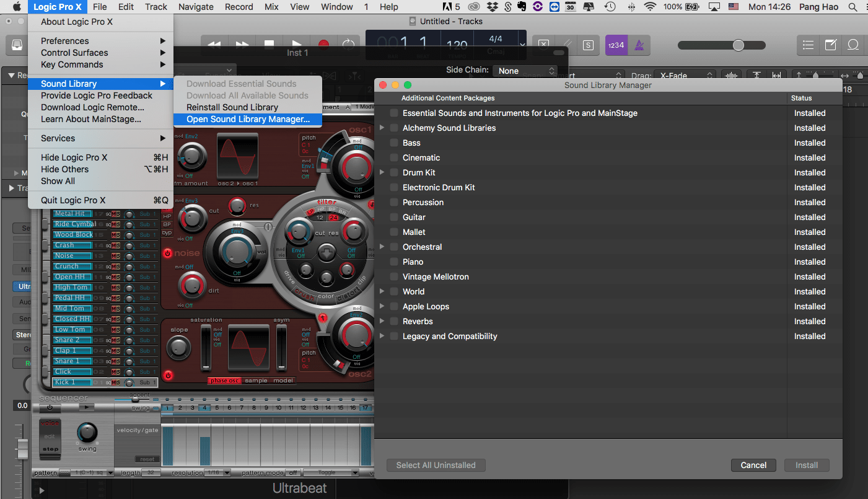Open the Bluetooth menu bar icon
Image resolution: width=868 pixels, height=499 pixels.
[x=631, y=7]
